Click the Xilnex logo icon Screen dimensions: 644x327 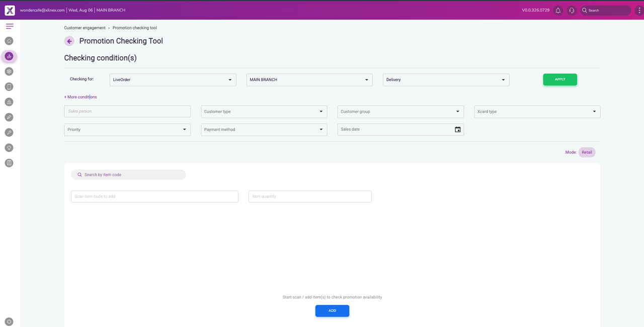click(10, 11)
